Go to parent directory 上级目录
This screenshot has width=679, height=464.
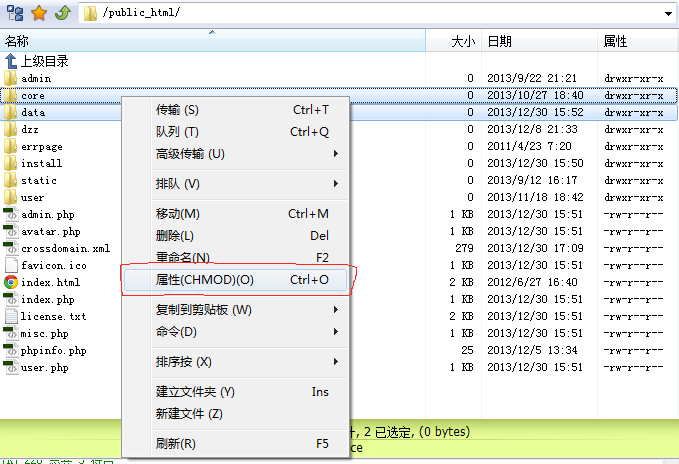click(x=36, y=61)
